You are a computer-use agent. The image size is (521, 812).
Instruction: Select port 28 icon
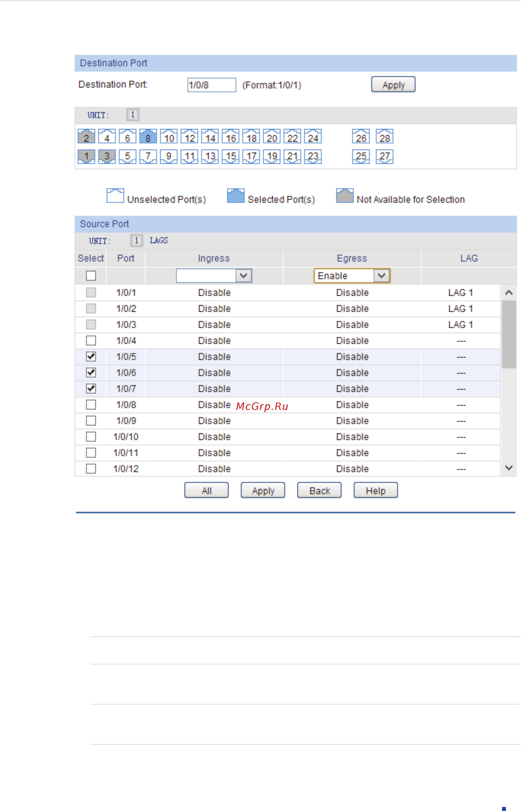[385, 136]
